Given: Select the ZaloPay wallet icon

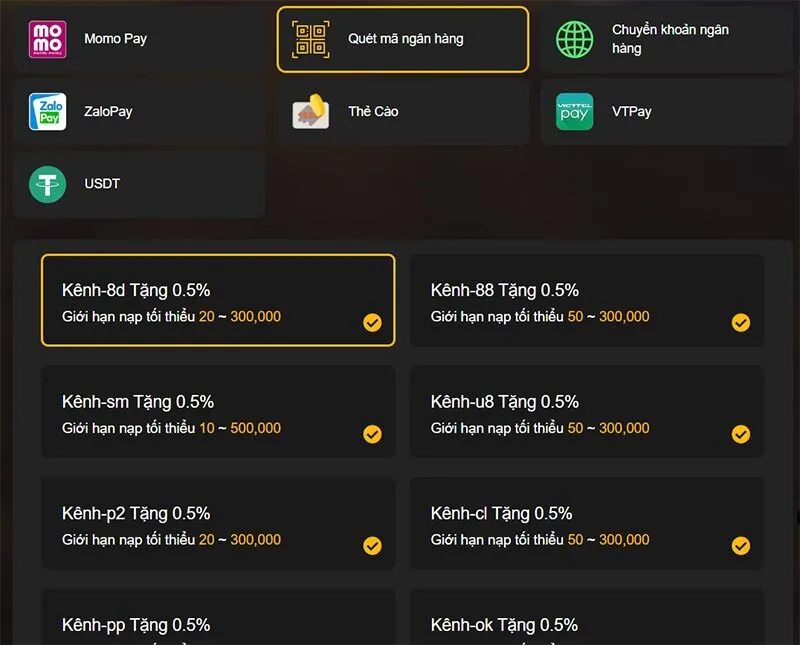Looking at the screenshot, I should pyautogui.click(x=46, y=111).
